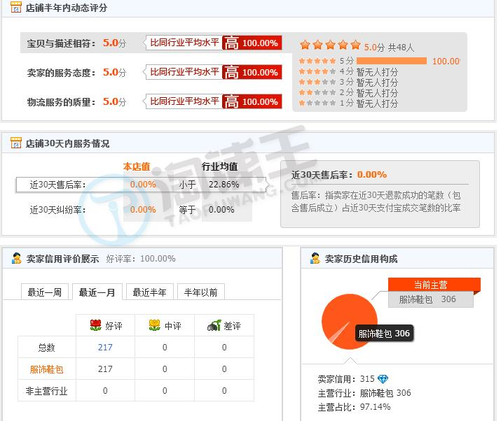Screen dimensions: 501x421
Task: Click the black flower 差评 icon
Action: (x=214, y=325)
